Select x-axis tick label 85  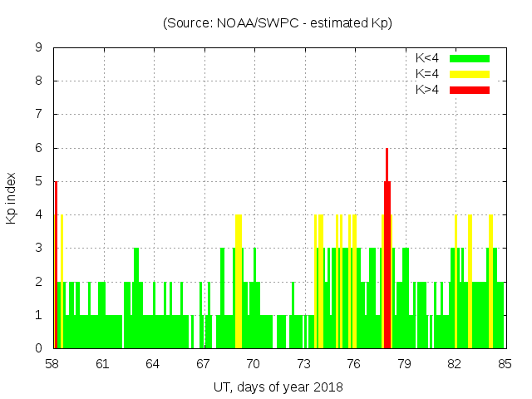pyautogui.click(x=504, y=364)
